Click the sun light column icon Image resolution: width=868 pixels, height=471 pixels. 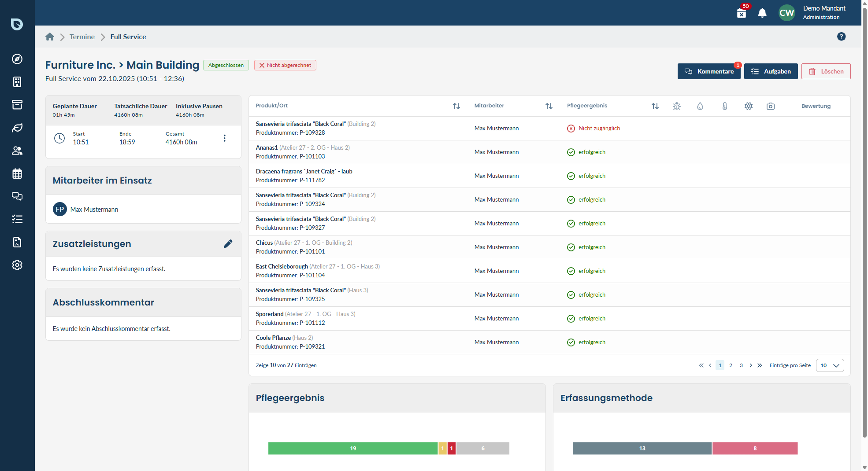tap(749, 106)
